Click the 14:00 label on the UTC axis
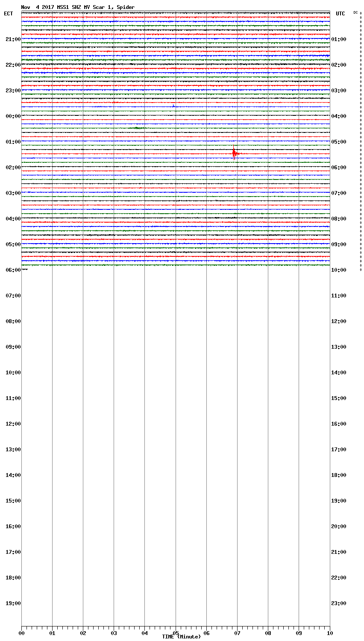Image resolution: width=364 pixels, height=641 pixels. click(x=339, y=373)
